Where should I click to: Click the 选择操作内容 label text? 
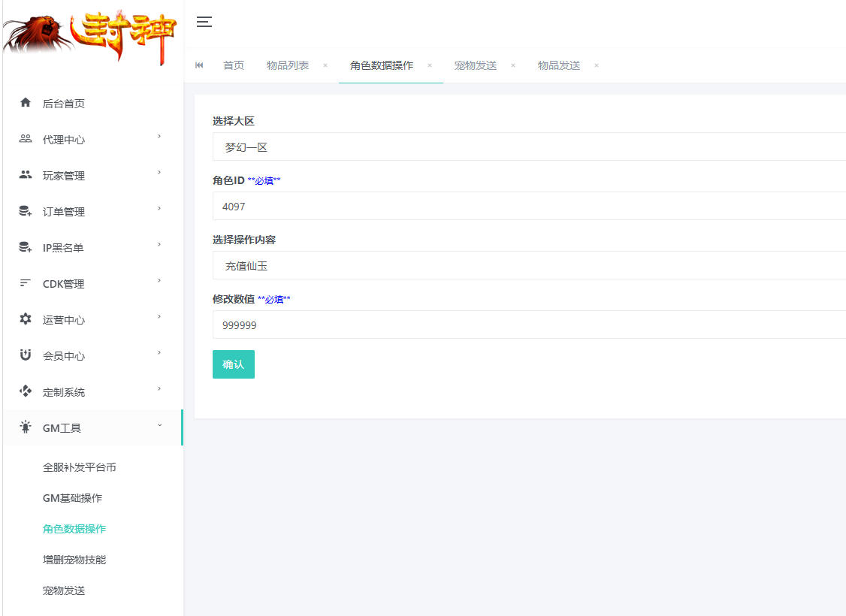(244, 240)
